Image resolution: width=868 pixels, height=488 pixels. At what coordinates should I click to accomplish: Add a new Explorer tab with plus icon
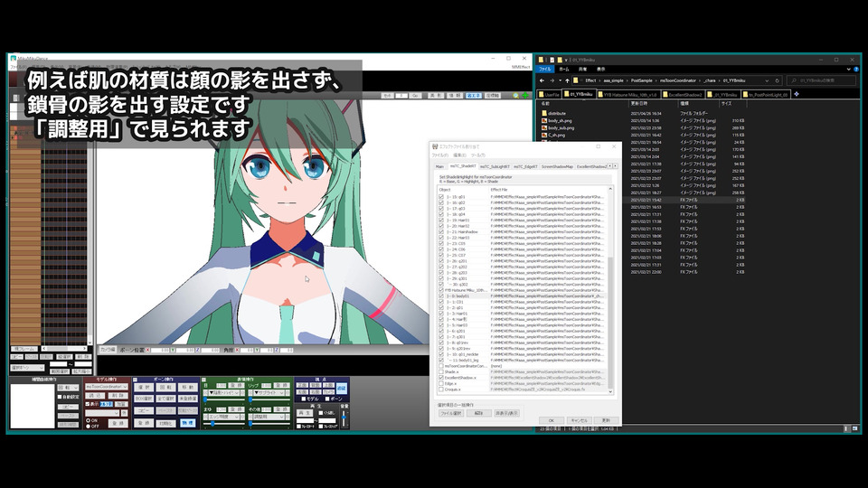pyautogui.click(x=797, y=94)
